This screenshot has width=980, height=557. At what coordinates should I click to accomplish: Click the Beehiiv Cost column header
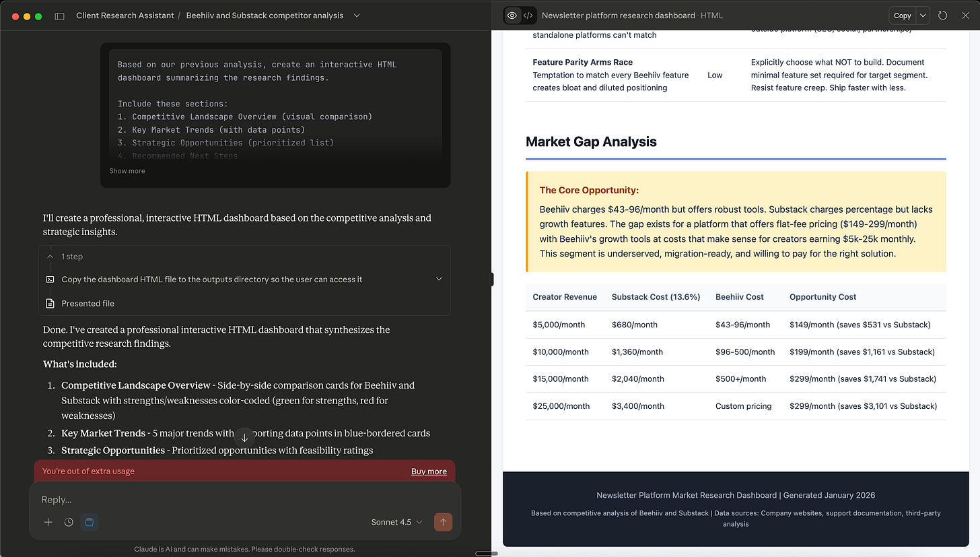[x=740, y=297]
